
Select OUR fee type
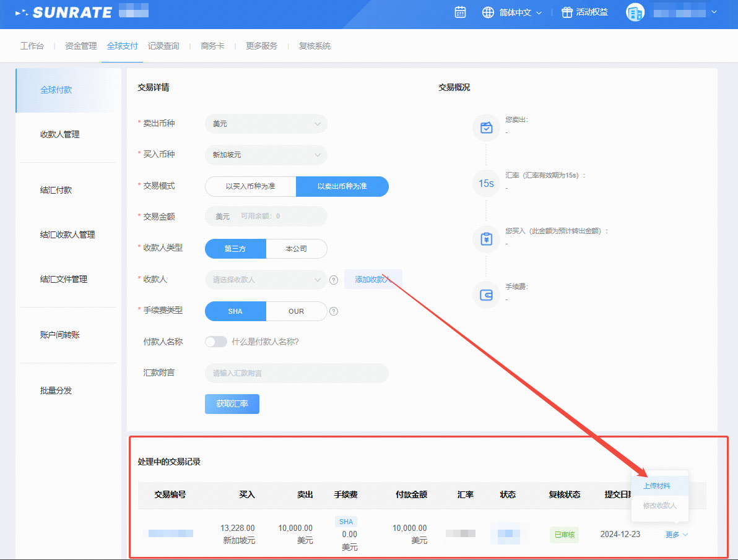click(296, 311)
